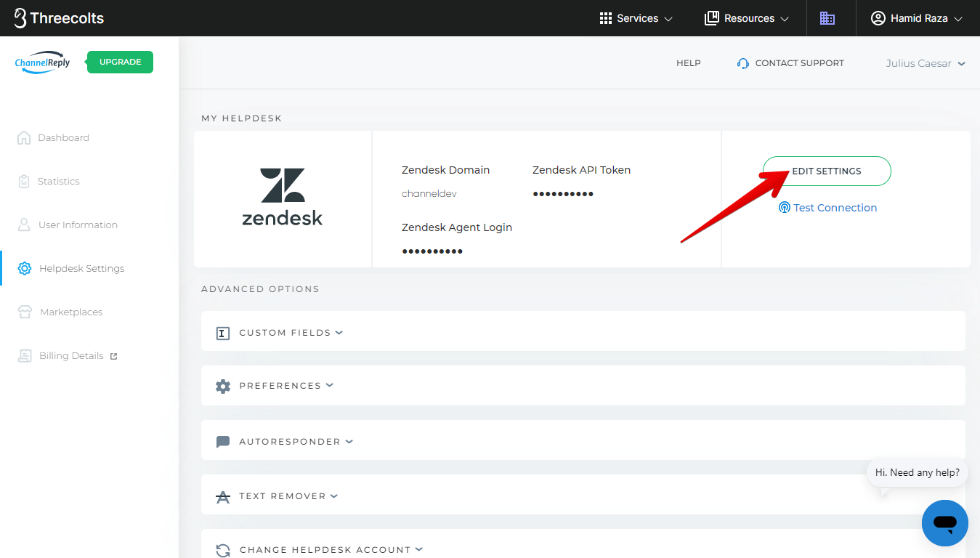Go to Dashboard in the sidebar
980x558 pixels.
point(63,137)
